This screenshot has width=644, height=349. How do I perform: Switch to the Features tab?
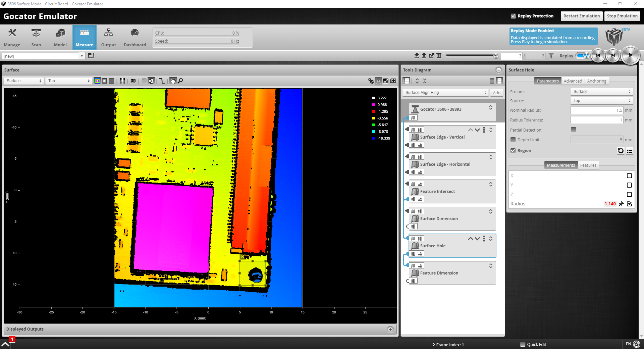pyautogui.click(x=588, y=165)
